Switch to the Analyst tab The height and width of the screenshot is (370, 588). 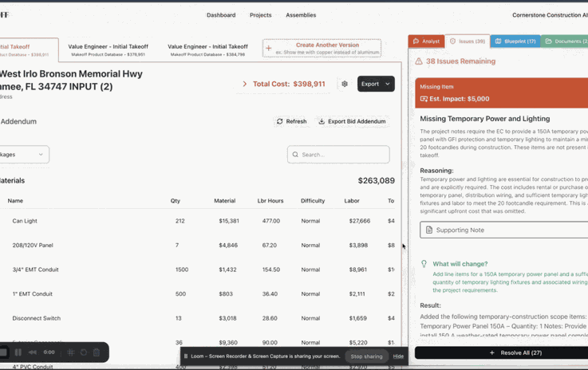[x=426, y=41]
